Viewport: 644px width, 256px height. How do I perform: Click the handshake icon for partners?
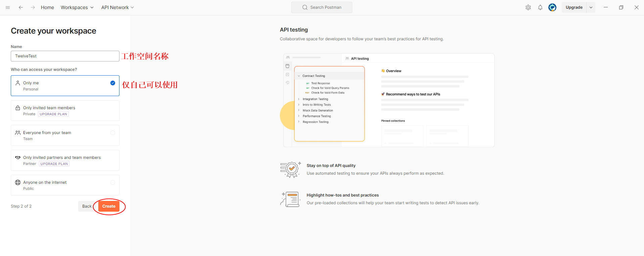pos(18,158)
